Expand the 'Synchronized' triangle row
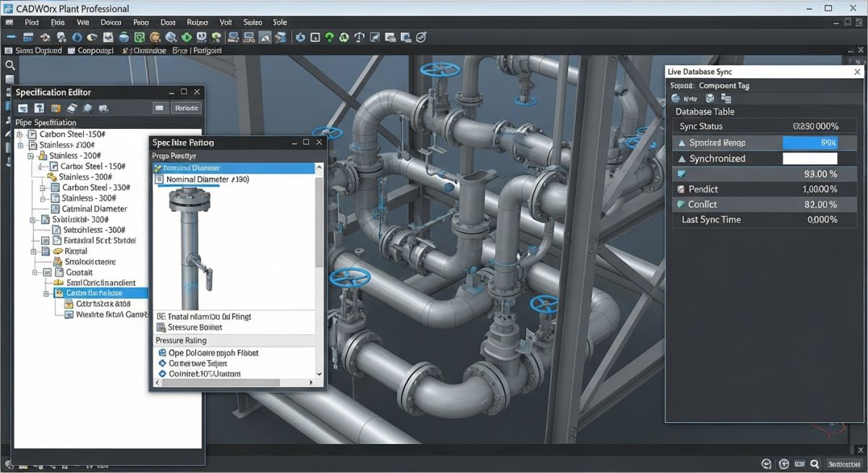Screen dimensions: 868x473 point(681,158)
